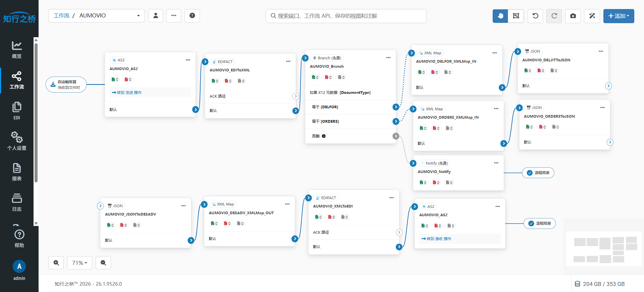Image resolution: width=644 pixels, height=292 pixels.
Task: Select the pan hand tool
Action: pos(500,16)
